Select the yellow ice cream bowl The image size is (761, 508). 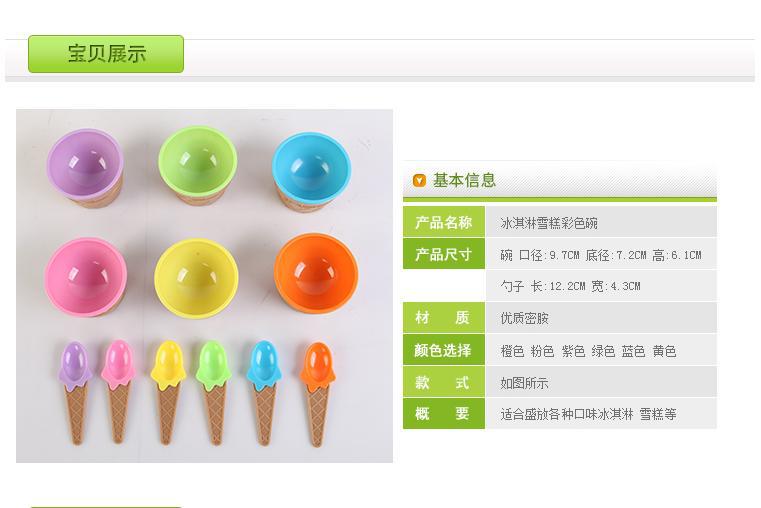tap(197, 278)
